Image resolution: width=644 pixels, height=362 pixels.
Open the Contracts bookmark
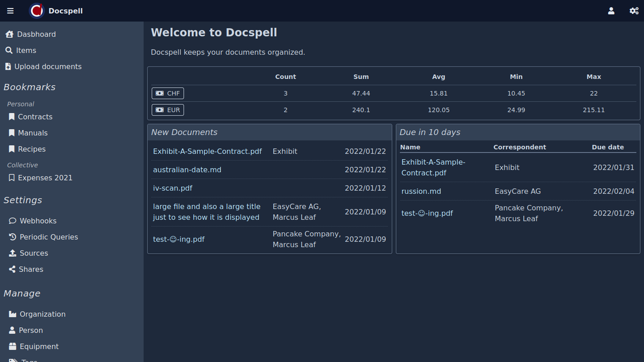click(x=35, y=117)
